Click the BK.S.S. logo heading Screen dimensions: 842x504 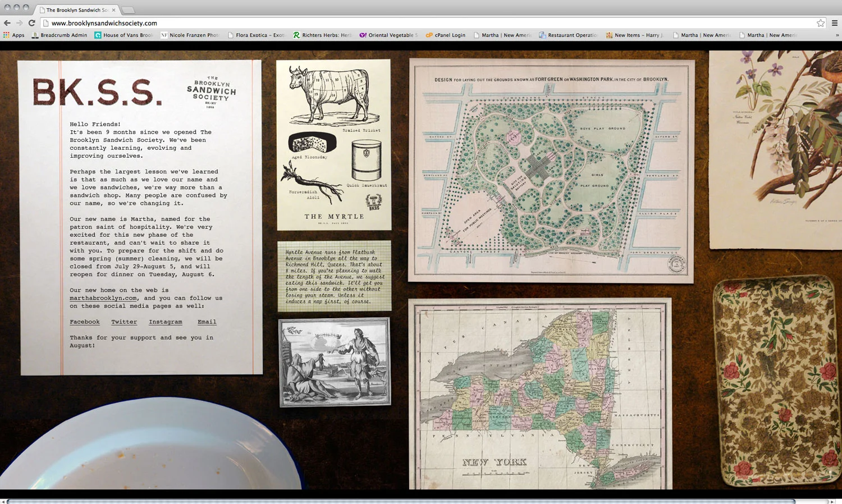pyautogui.click(x=97, y=92)
